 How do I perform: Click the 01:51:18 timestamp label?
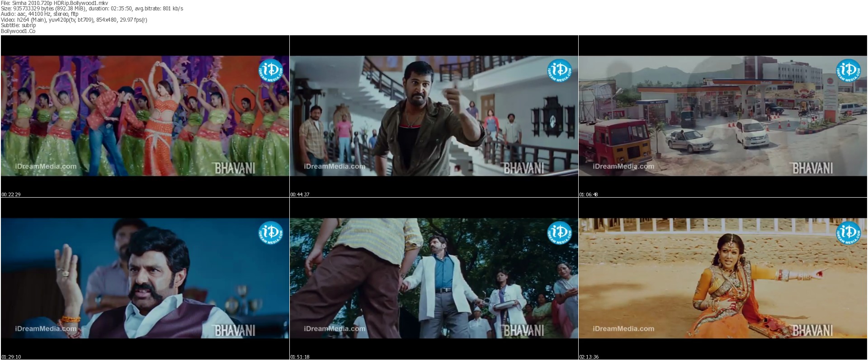[x=300, y=357]
